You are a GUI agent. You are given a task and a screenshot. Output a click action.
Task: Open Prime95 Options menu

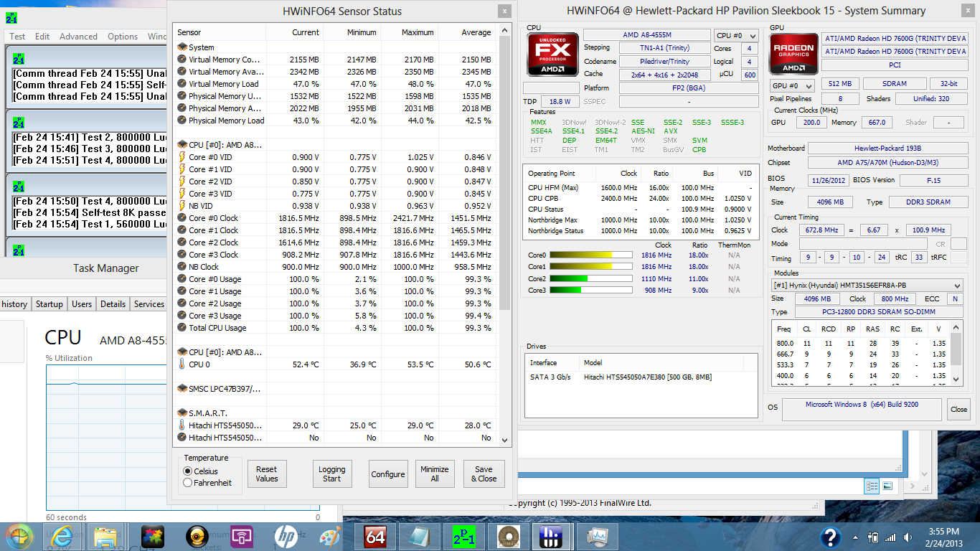[123, 37]
